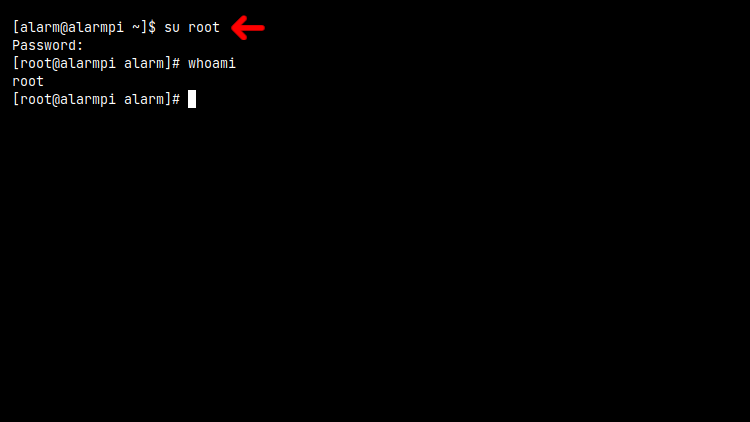Click the hash symbol before whoami
750x422 pixels.
click(176, 63)
